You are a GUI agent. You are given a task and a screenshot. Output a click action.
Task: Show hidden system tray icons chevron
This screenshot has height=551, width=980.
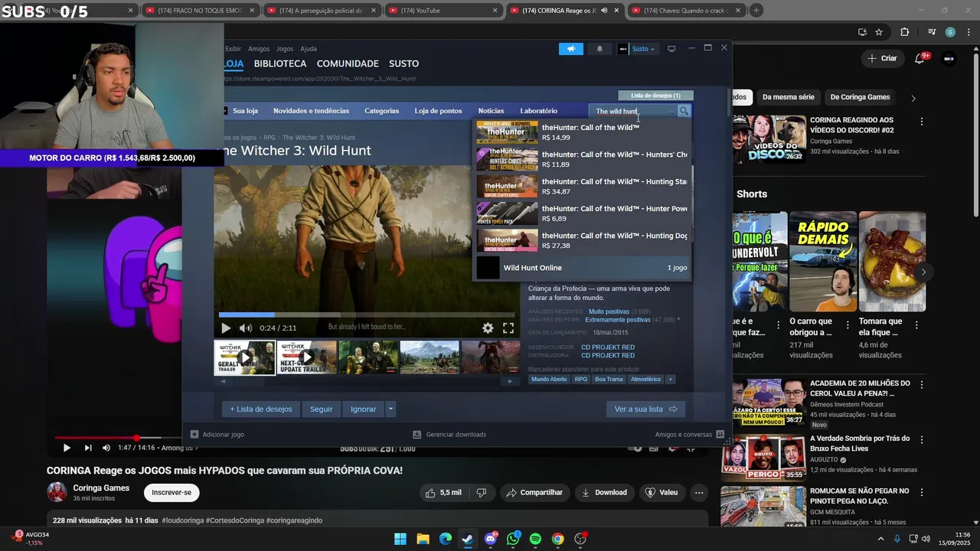pyautogui.click(x=880, y=539)
